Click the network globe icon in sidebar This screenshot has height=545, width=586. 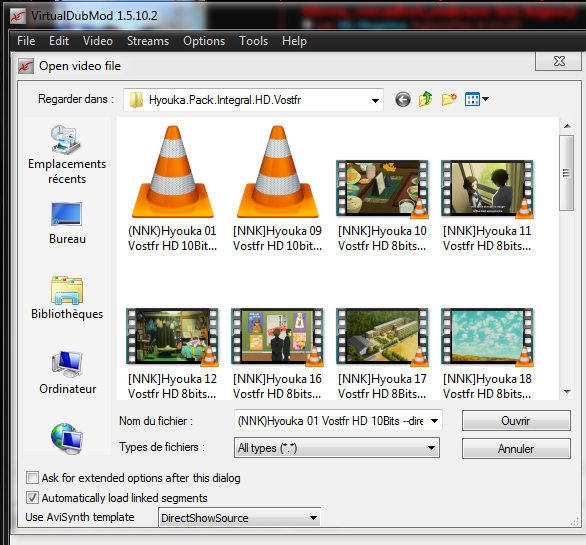(x=67, y=438)
